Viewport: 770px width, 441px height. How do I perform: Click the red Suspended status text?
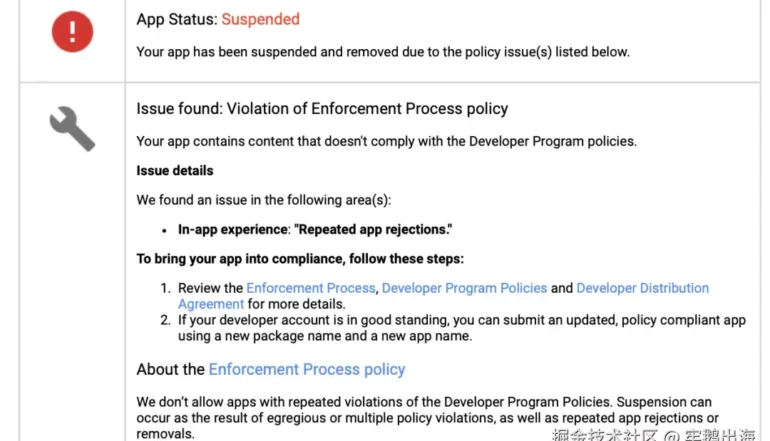click(x=260, y=19)
